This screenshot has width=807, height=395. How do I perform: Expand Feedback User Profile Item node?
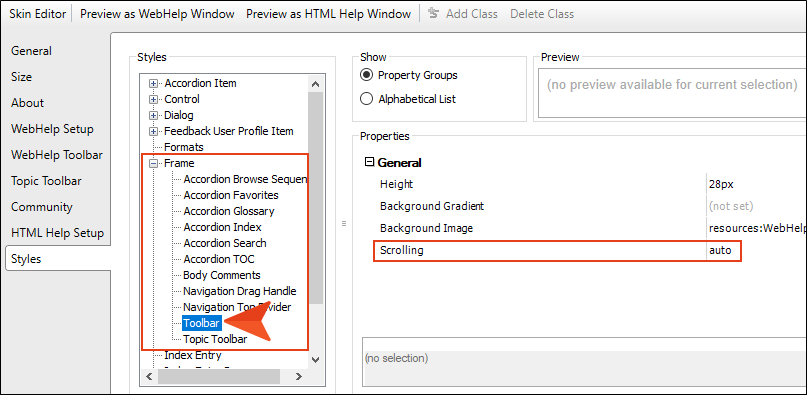tap(153, 131)
